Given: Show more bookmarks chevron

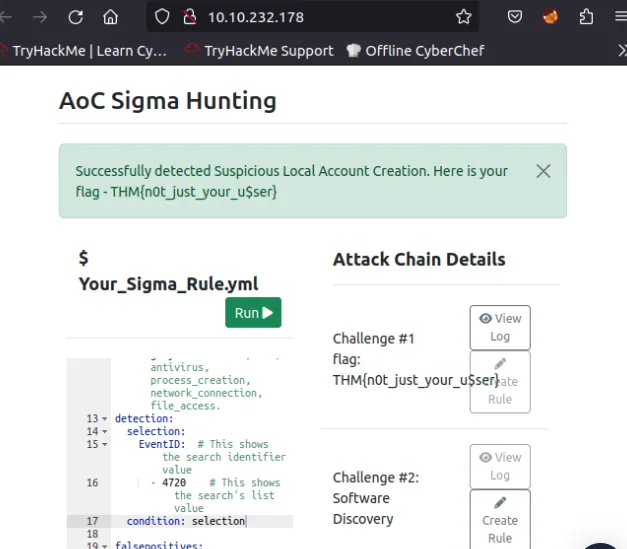Looking at the screenshot, I should [x=622, y=51].
